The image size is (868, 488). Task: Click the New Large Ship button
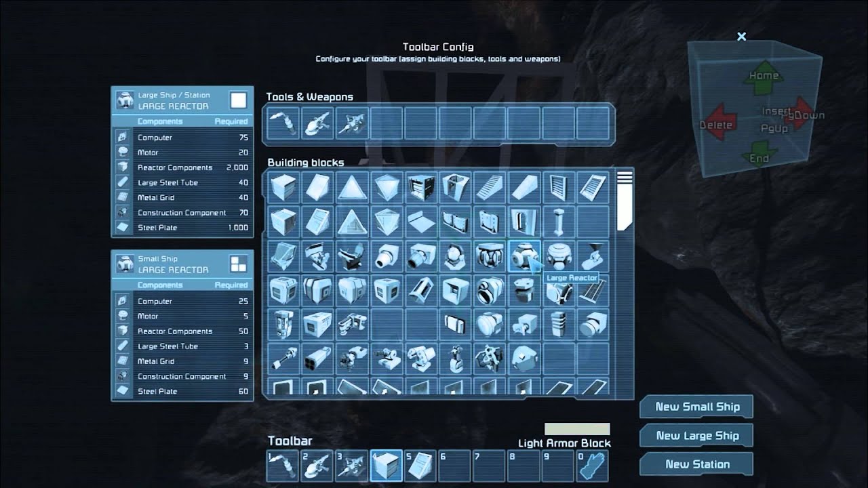(696, 436)
